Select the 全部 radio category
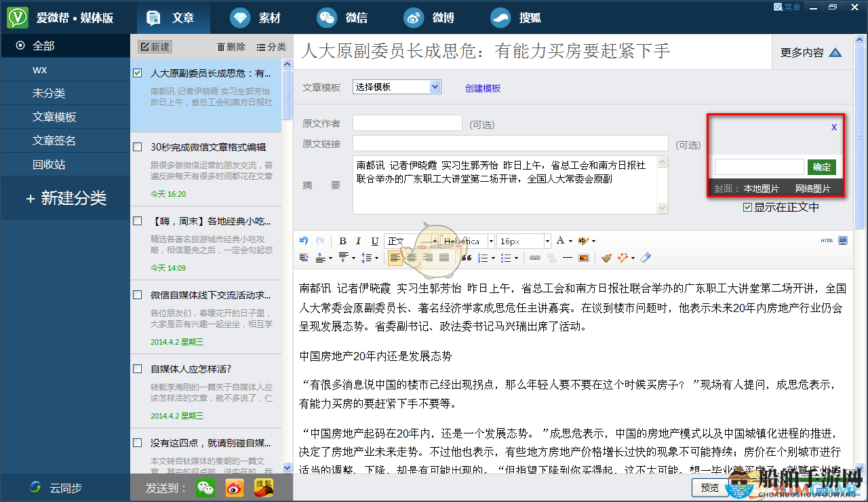Viewport: 868px width, 502px height. [x=20, y=45]
